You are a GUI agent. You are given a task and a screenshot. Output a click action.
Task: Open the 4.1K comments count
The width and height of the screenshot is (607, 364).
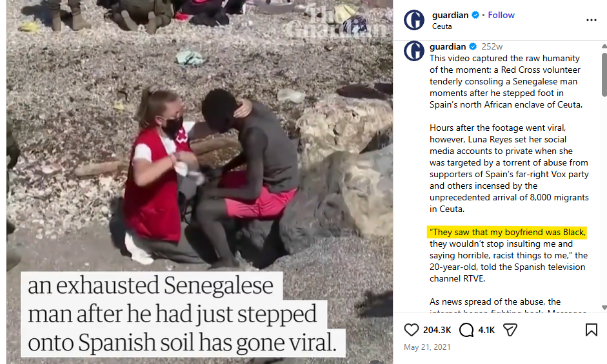pyautogui.click(x=486, y=330)
